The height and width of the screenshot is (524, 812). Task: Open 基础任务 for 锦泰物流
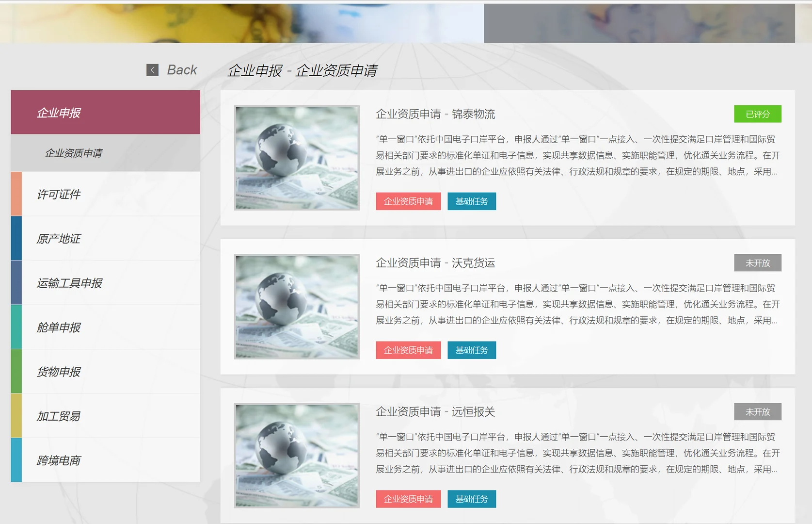472,201
